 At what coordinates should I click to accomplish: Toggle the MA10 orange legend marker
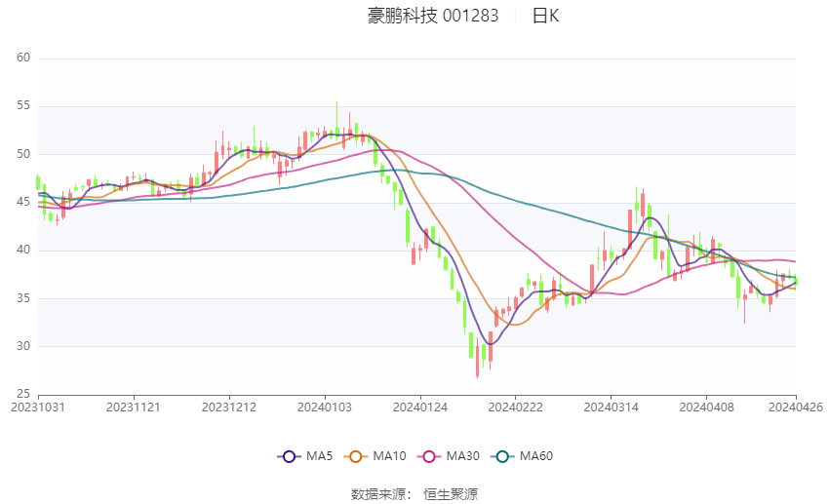pyautogui.click(x=355, y=456)
